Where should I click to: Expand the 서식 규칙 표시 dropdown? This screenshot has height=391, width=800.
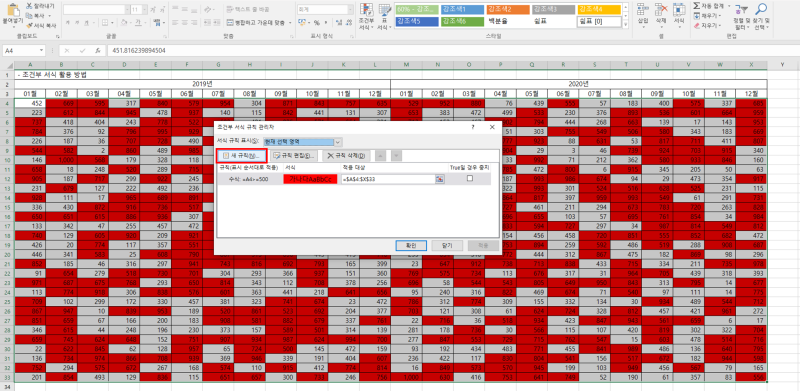tap(338, 141)
